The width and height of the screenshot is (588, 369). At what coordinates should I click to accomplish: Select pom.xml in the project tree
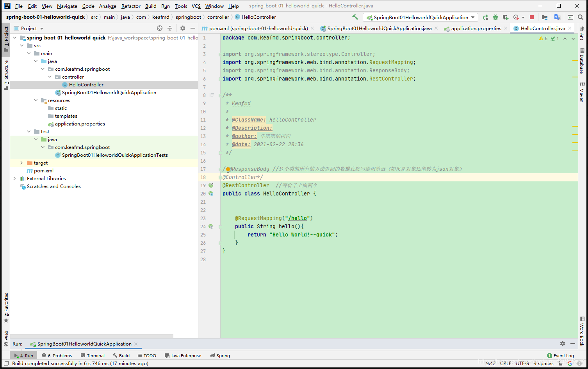pos(43,171)
